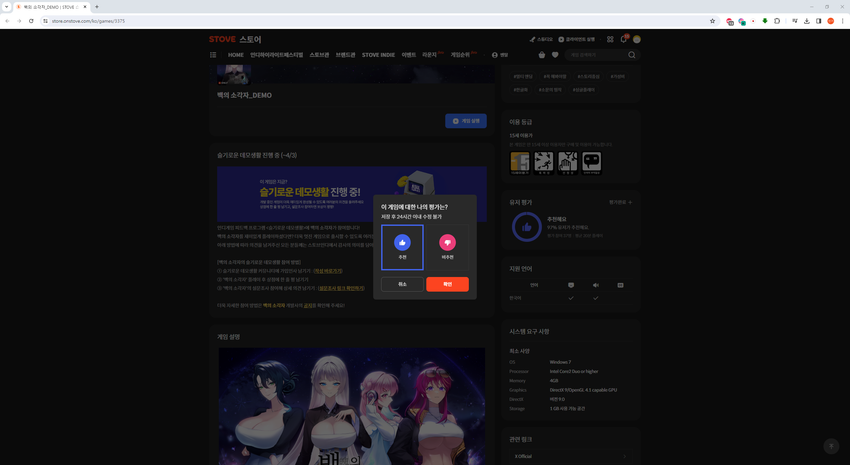Open the shopping basket icon
Screen dimensions: 850x465
[542, 55]
